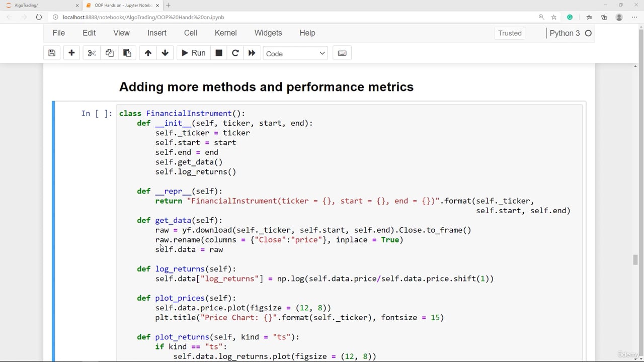Viewport: 644px width, 362px height.
Task: Open the command palette keyboard icon
Action: click(x=342, y=53)
